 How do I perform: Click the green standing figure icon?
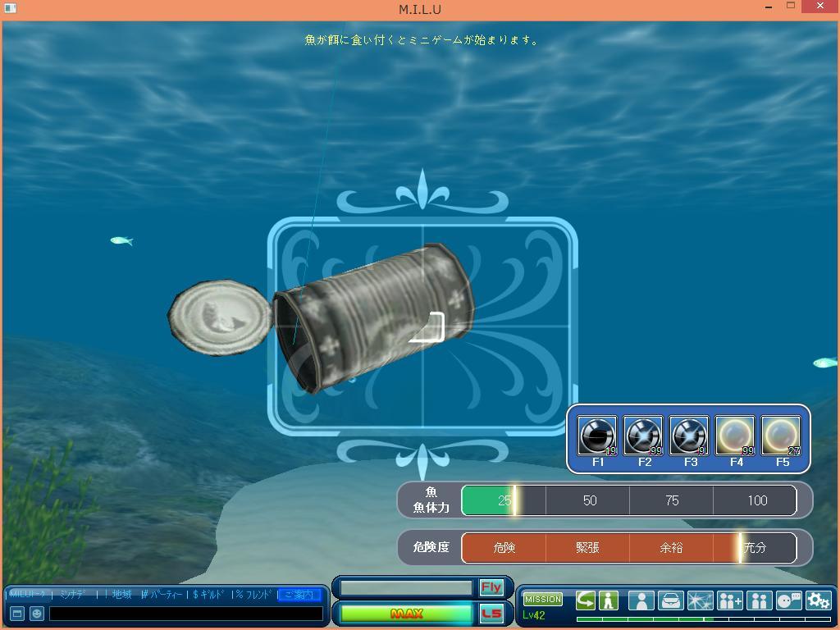(x=609, y=600)
